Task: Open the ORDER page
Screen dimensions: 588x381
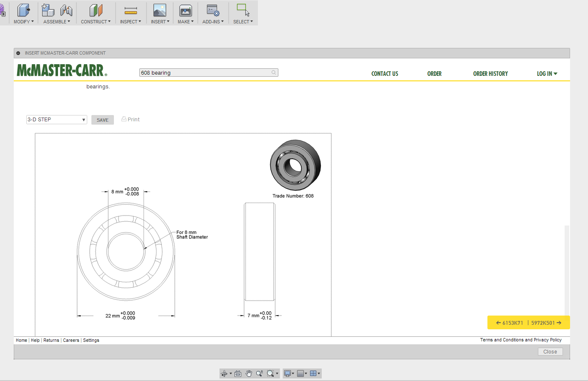Action: pyautogui.click(x=434, y=74)
